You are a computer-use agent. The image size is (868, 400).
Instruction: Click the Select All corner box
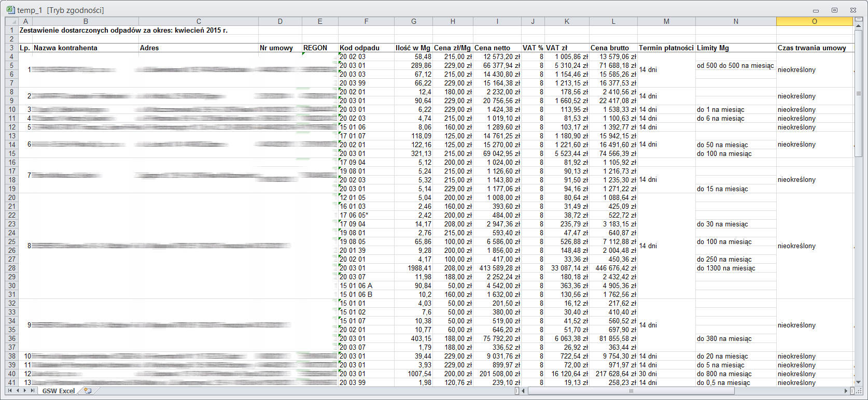point(11,21)
